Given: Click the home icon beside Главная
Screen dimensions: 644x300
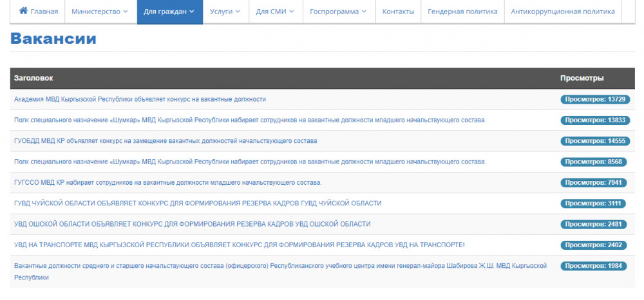Looking at the screenshot, I should [23, 12].
